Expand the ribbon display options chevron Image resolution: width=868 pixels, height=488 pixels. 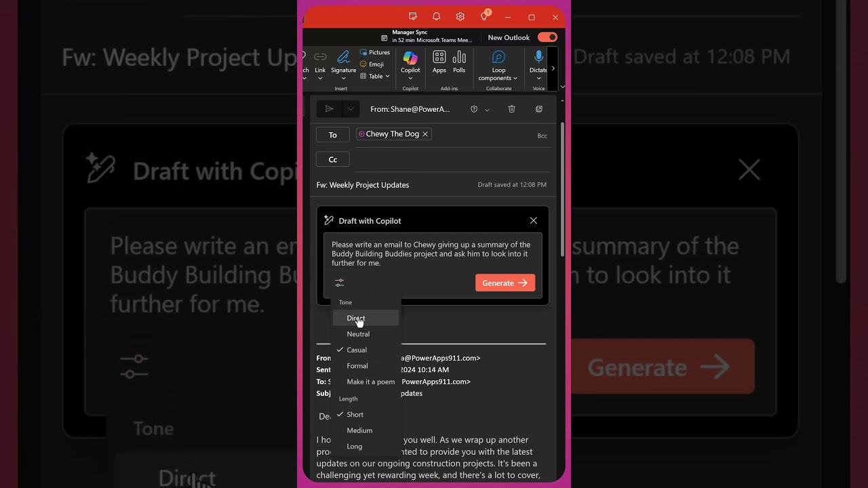pyautogui.click(x=562, y=86)
